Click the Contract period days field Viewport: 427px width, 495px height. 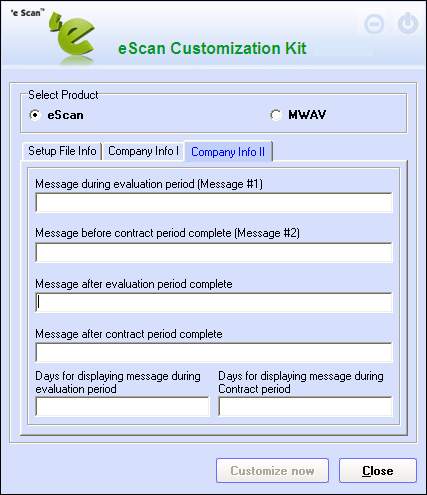305,406
